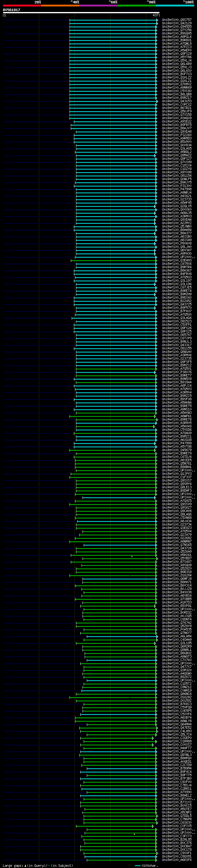Click the green ~80% identity legend segment
Viewport: 197px width, 868px height.
(137, 6)
